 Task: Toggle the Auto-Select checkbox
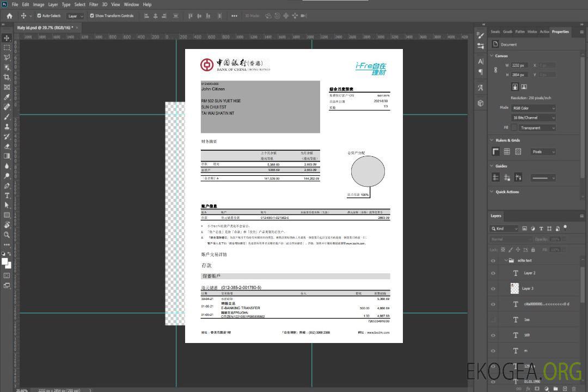click(39, 16)
